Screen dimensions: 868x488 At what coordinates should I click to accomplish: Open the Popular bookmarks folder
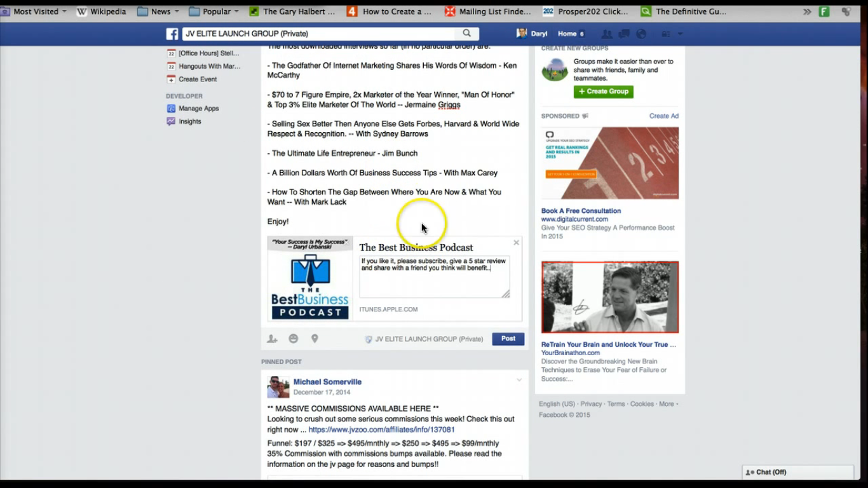(x=214, y=11)
